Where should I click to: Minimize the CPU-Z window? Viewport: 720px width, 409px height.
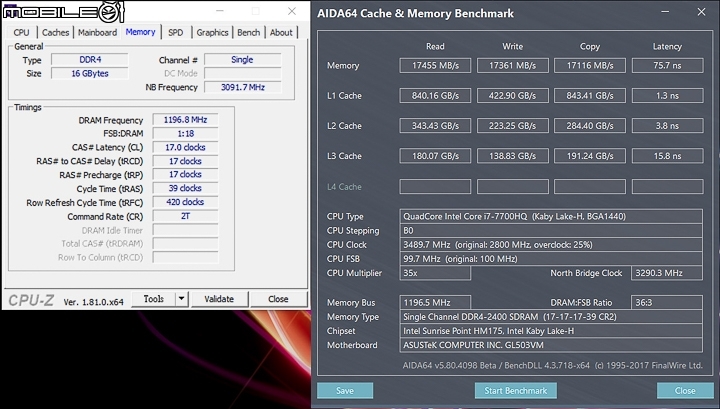[220, 11]
